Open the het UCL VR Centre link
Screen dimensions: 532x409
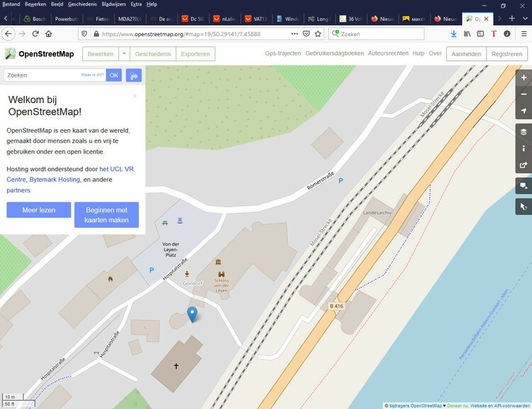pyautogui.click(x=116, y=169)
